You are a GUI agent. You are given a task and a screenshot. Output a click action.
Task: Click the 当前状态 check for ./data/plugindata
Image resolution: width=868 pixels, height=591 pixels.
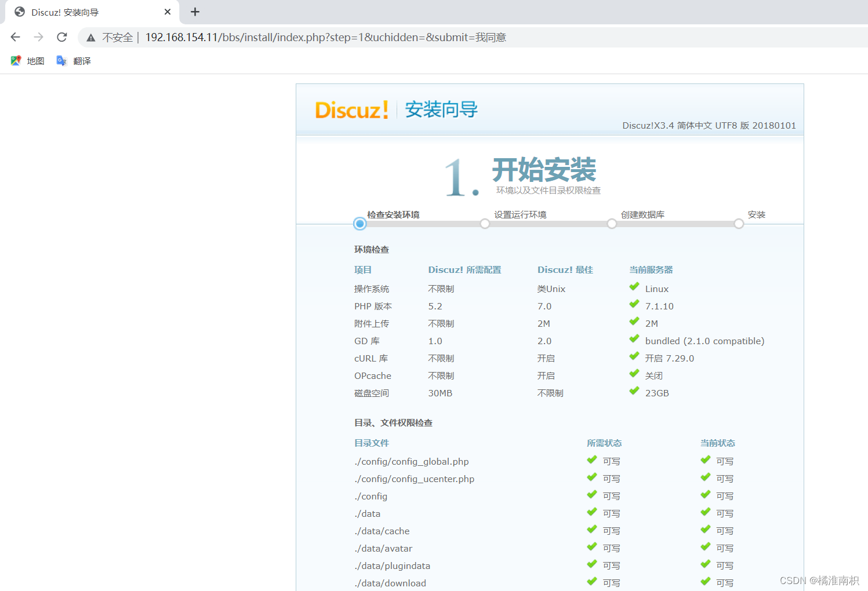click(x=706, y=564)
